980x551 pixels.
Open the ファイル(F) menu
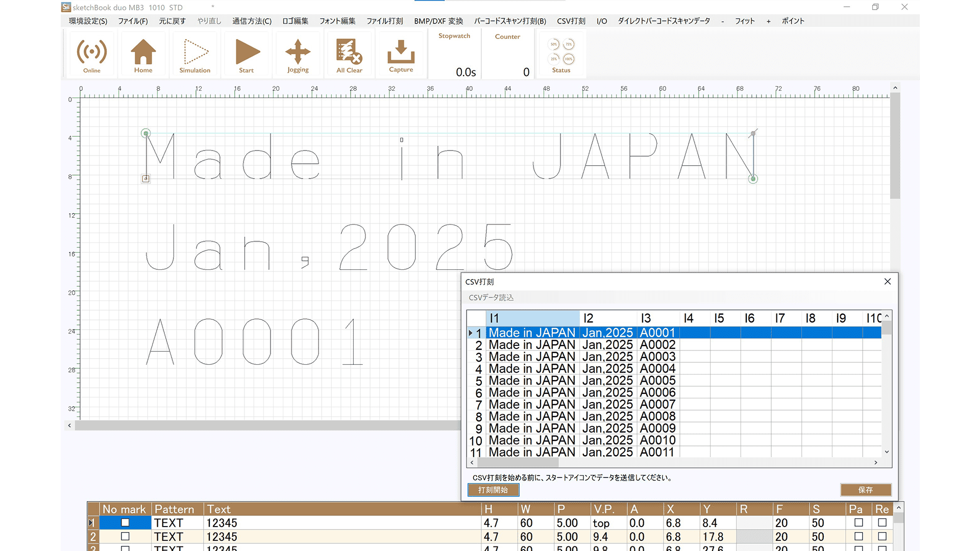tap(133, 21)
